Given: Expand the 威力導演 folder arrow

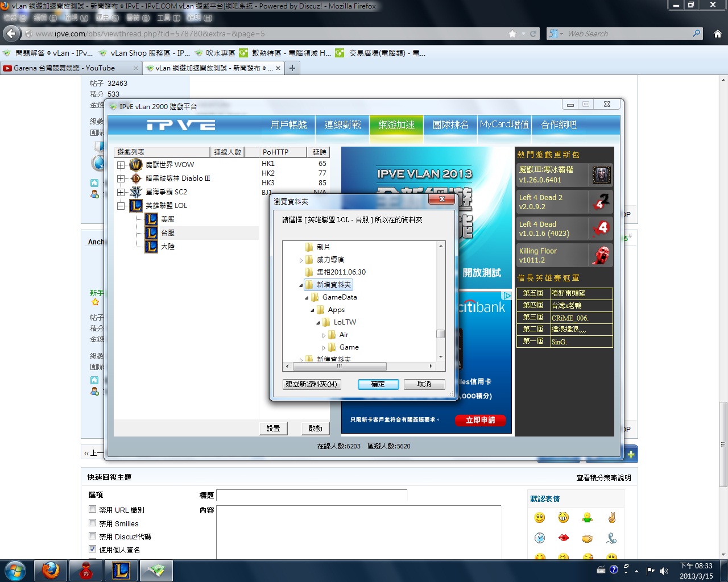Looking at the screenshot, I should pyautogui.click(x=301, y=260).
